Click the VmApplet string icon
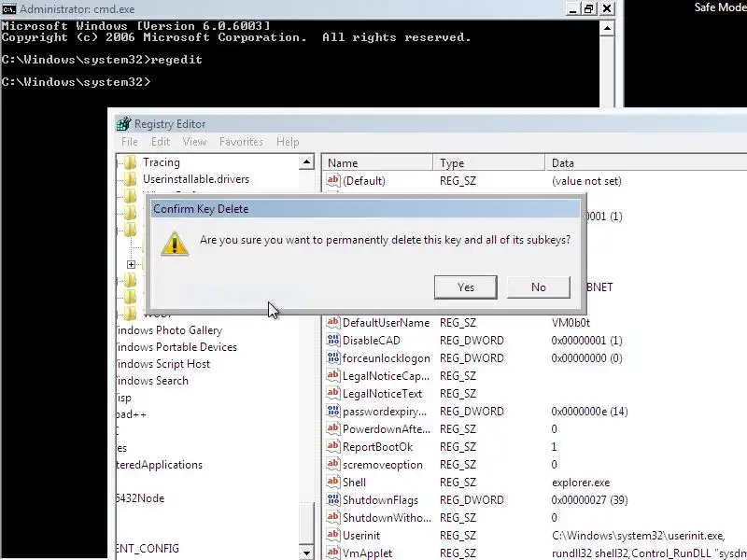 [333, 553]
